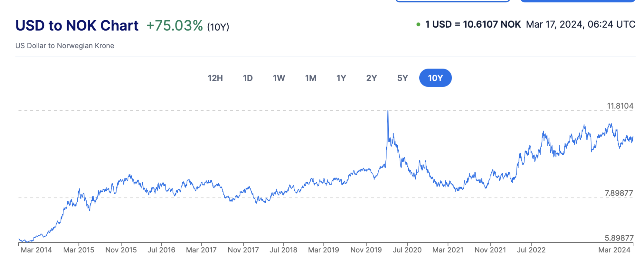
Task: Click the Mar 2014 axis label
Action: 36,250
